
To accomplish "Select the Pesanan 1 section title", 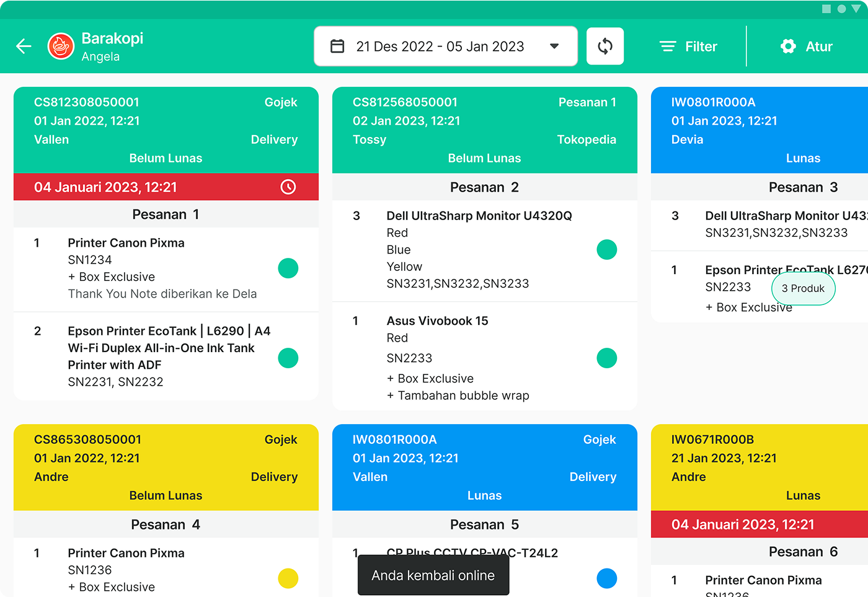I will pos(166,214).
